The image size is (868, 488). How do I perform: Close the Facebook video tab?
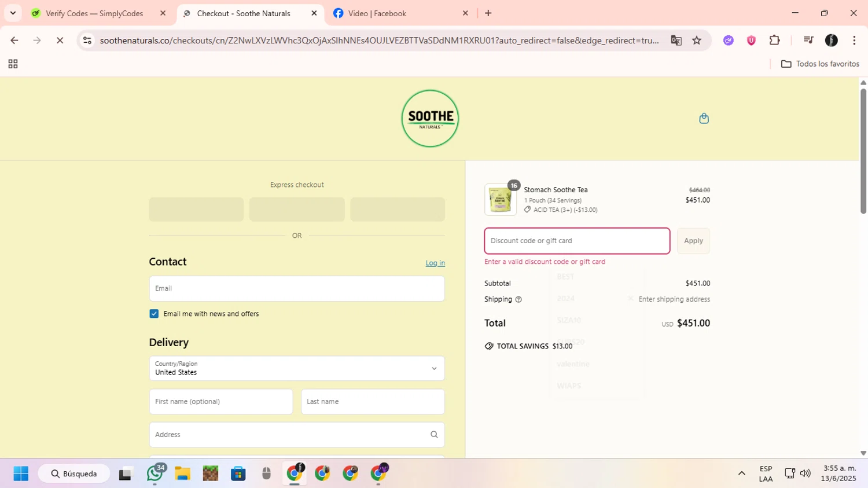pos(465,13)
